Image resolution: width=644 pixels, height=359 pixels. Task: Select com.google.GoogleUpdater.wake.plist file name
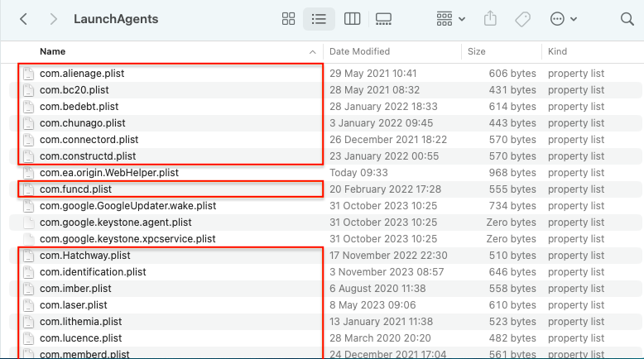pos(127,206)
